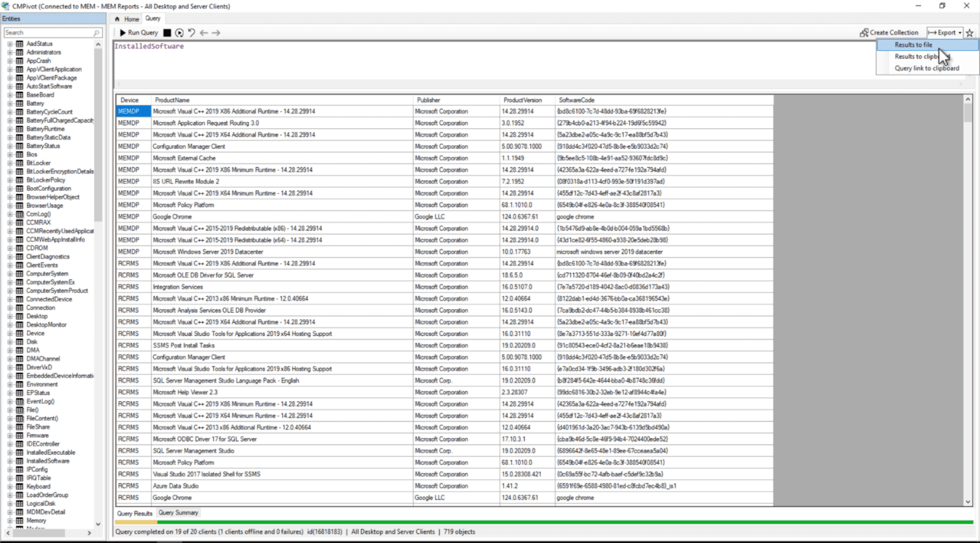Image resolution: width=980 pixels, height=543 pixels.
Task: Select the Azure Data Studio product cell
Action: (282, 486)
